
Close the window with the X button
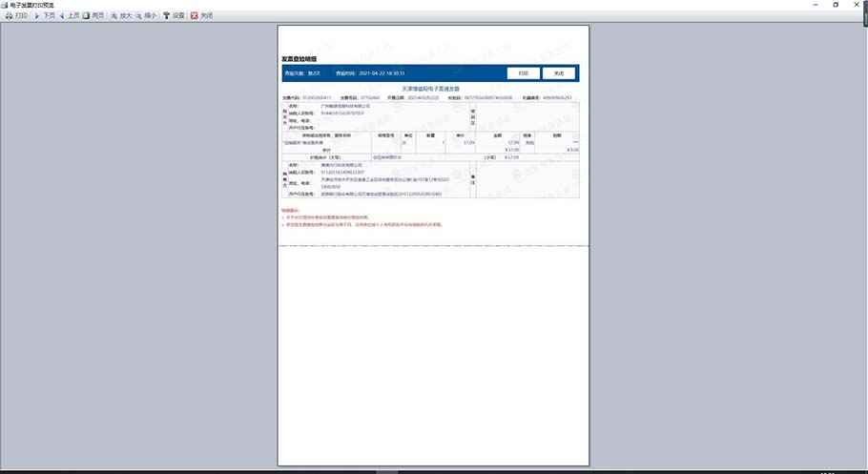click(858, 5)
